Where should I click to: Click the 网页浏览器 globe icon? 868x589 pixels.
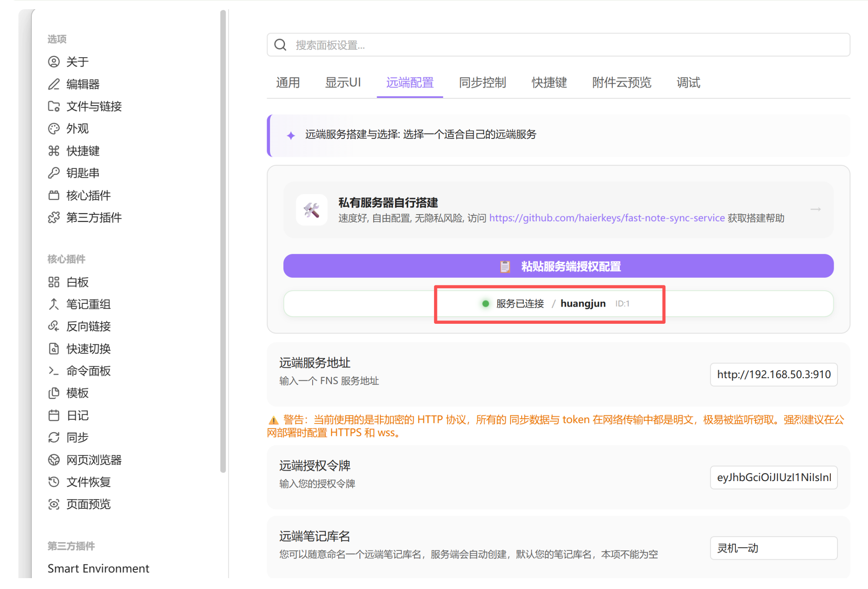tap(54, 460)
